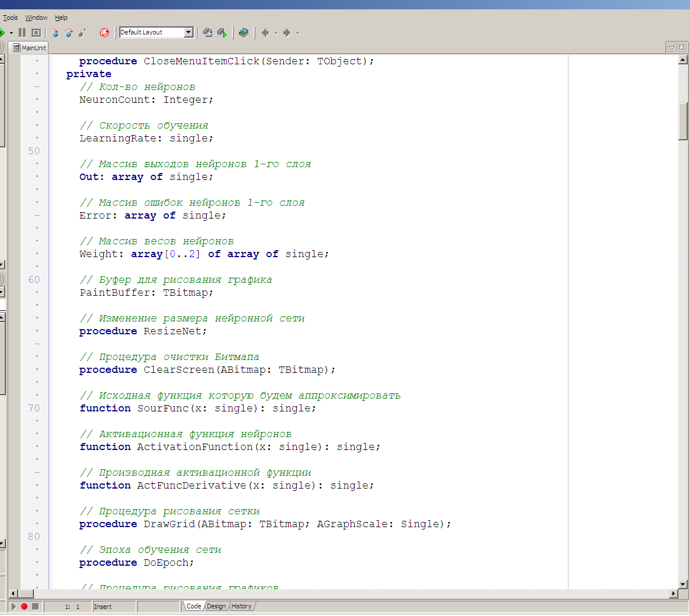The width and height of the screenshot is (690, 616).
Task: Switch to the Design view tab
Action: [216, 606]
